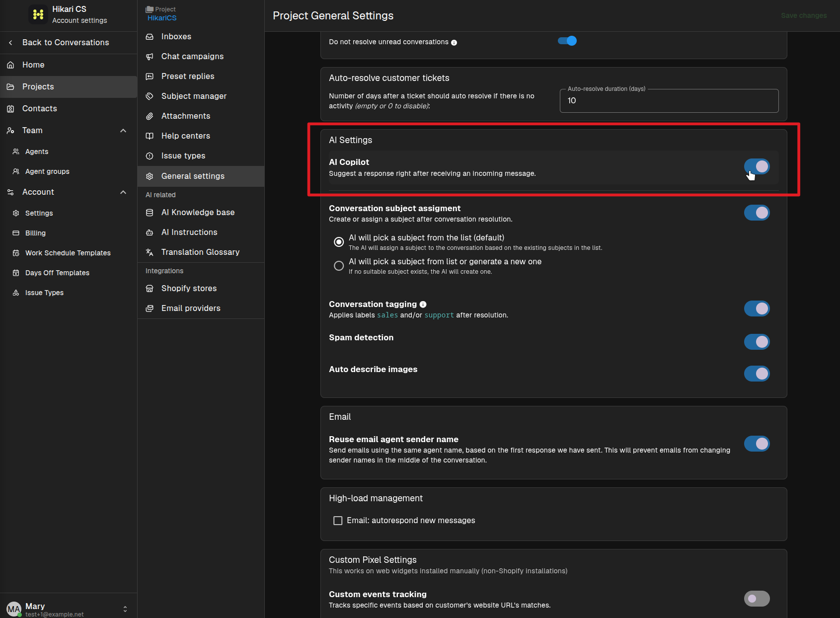This screenshot has width=840, height=618.
Task: Click the Projects folder icon
Action: point(10,87)
